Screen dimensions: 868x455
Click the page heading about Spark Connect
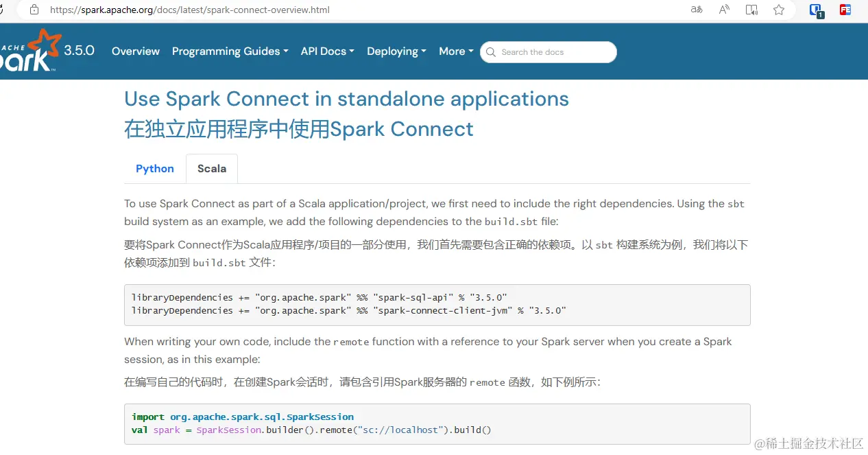(346, 99)
